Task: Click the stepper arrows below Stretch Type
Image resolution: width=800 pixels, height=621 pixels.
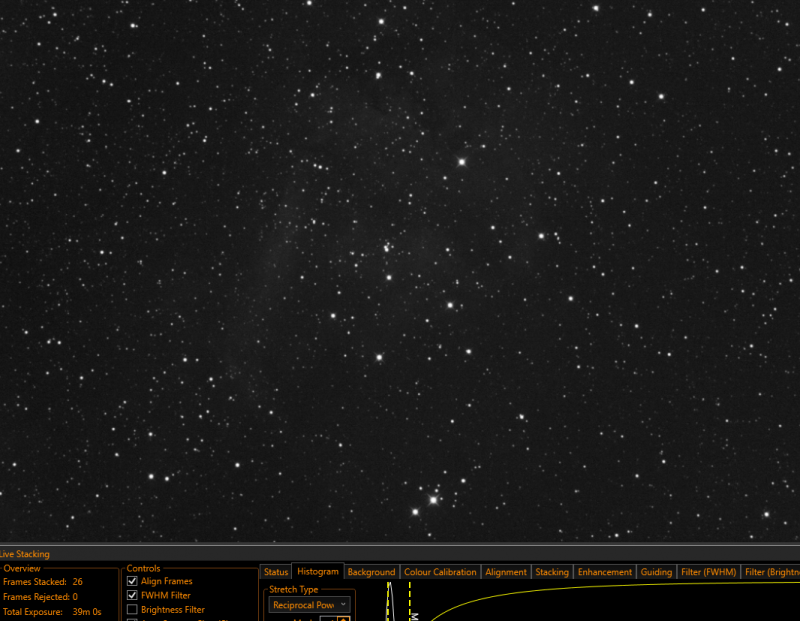Action: tap(344, 618)
